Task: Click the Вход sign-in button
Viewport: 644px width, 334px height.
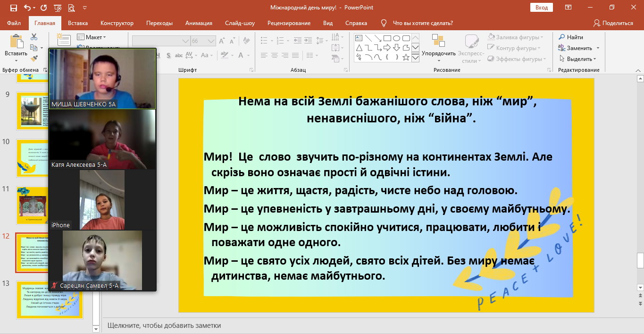Action: [542, 8]
